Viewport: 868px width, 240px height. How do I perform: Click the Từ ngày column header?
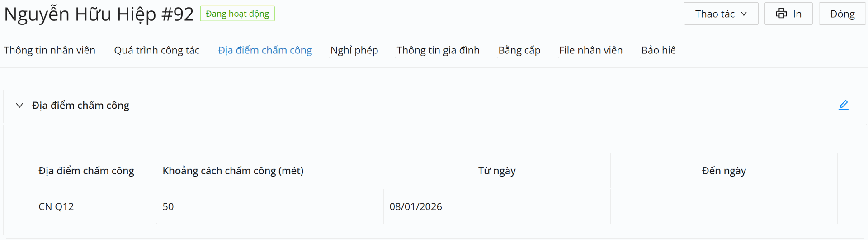pyautogui.click(x=497, y=171)
